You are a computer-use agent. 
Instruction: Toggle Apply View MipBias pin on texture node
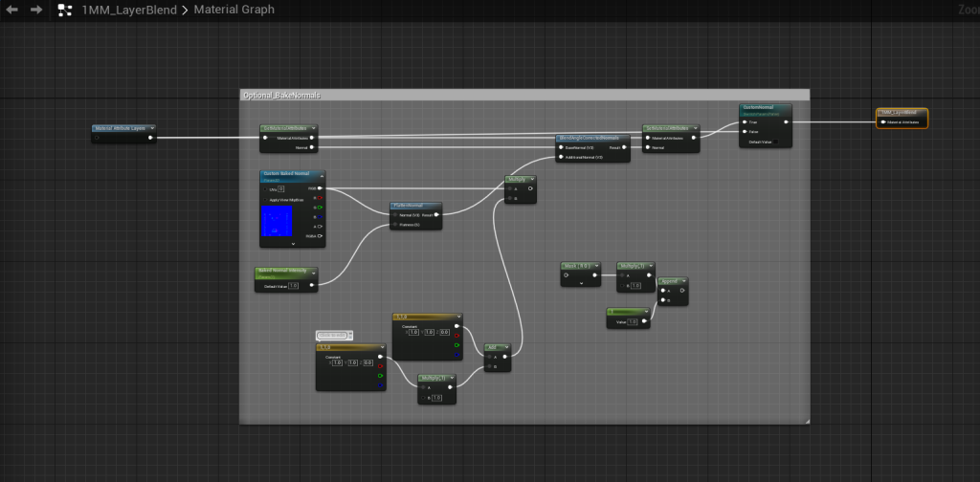pyautogui.click(x=266, y=198)
